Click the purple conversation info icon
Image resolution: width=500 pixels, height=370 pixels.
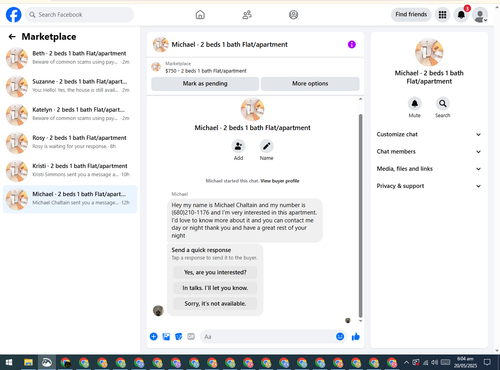[352, 44]
